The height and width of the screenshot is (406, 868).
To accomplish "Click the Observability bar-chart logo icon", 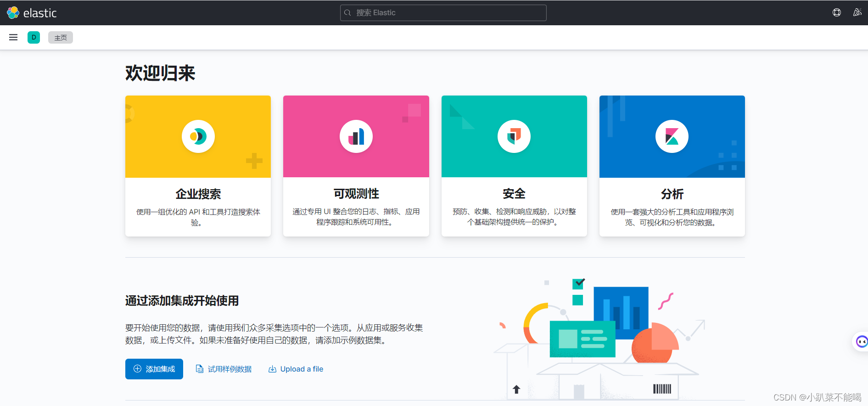I will click(x=356, y=136).
